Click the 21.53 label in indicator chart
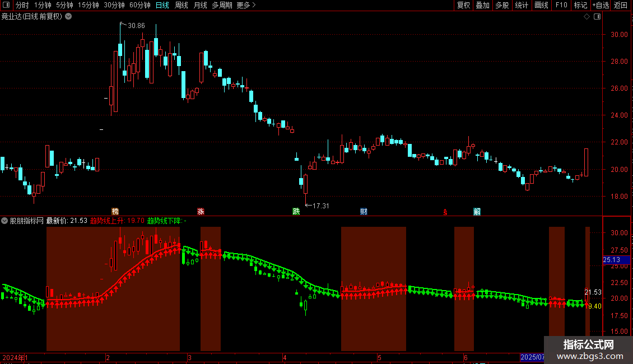This screenshot has height=364, width=633. 593,292
